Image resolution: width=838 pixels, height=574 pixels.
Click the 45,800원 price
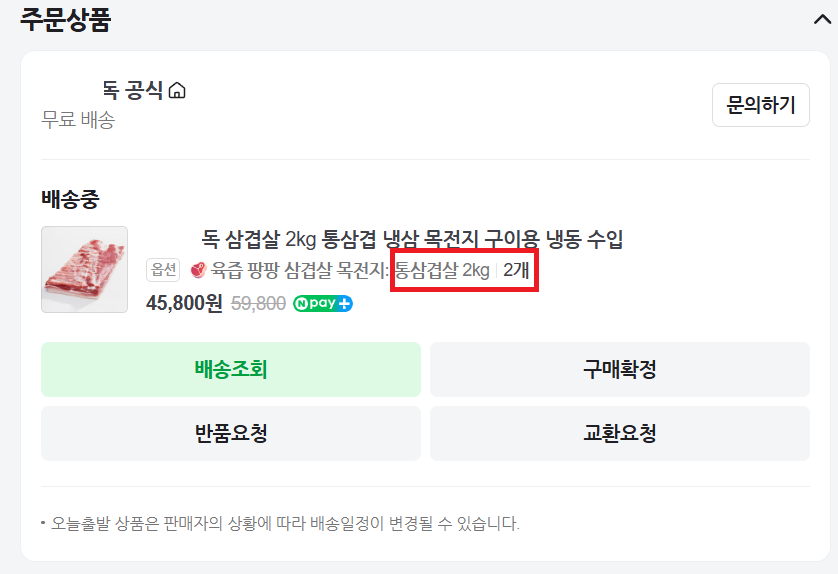[x=184, y=303]
